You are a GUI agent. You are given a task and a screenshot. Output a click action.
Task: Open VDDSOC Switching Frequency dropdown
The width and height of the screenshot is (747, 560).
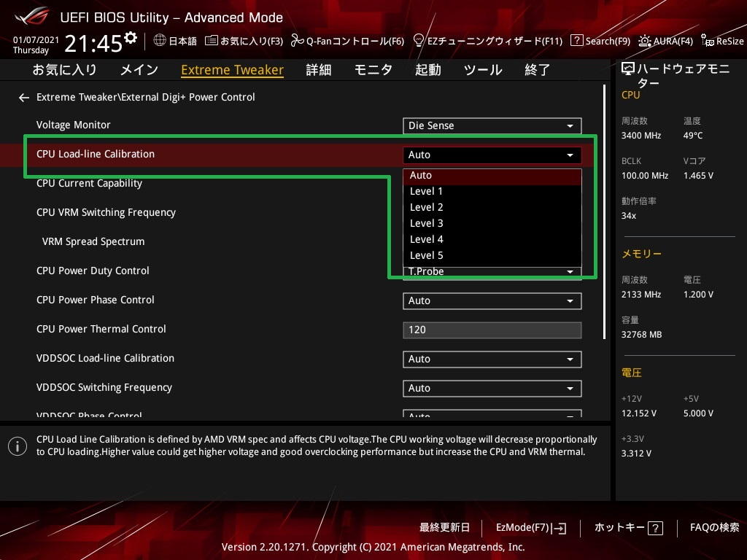492,389
